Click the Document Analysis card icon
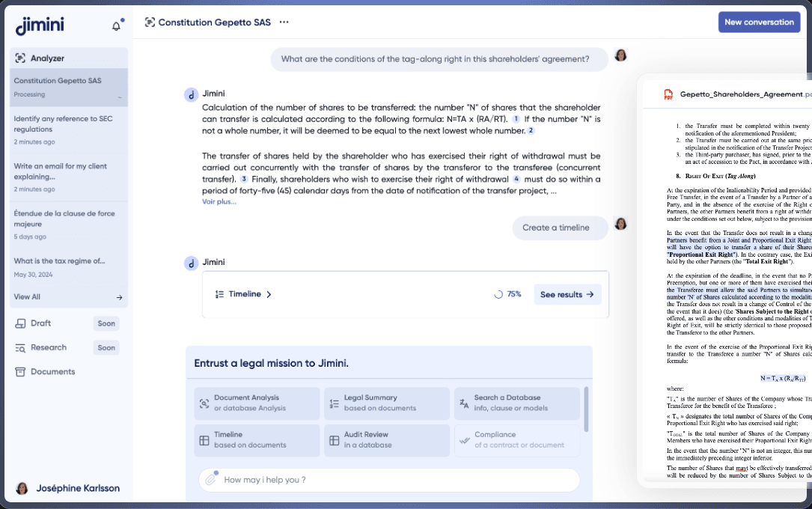 pyautogui.click(x=204, y=403)
